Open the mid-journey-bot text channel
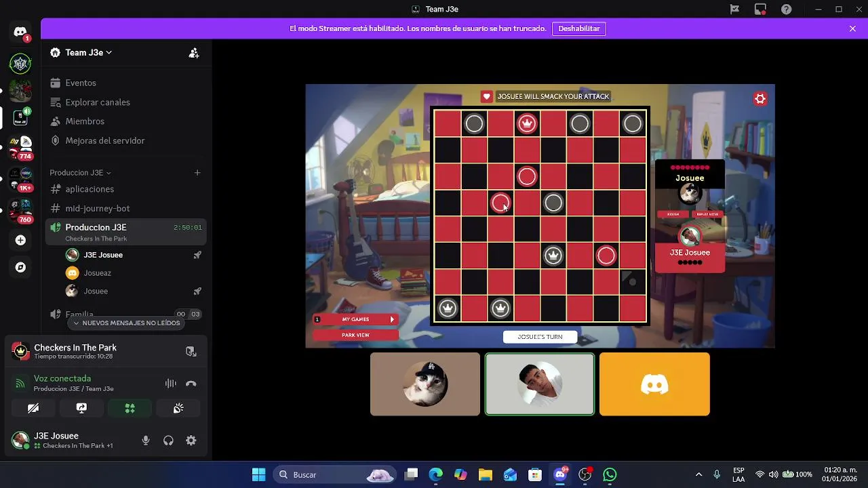The height and width of the screenshot is (488, 868). [x=126, y=208]
